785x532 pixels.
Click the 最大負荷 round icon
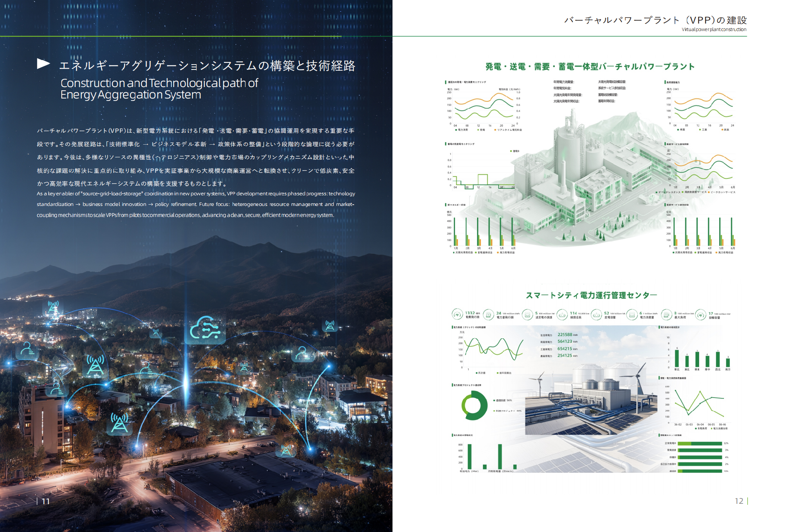coord(666,315)
